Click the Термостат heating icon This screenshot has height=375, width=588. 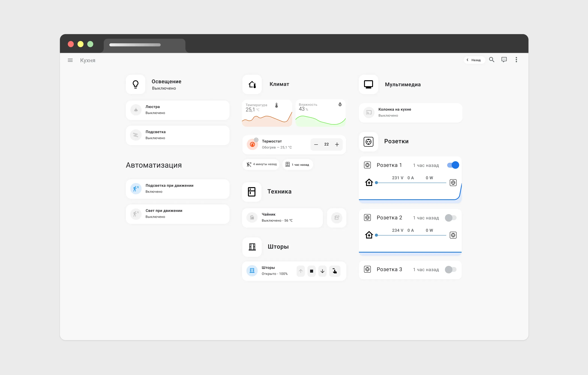252,145
